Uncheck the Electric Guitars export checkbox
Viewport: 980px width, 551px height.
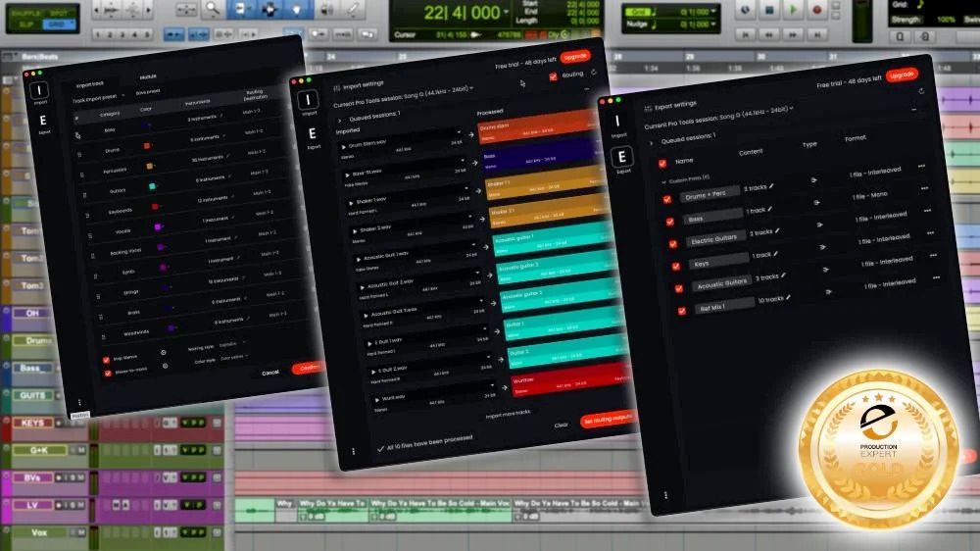tap(672, 244)
